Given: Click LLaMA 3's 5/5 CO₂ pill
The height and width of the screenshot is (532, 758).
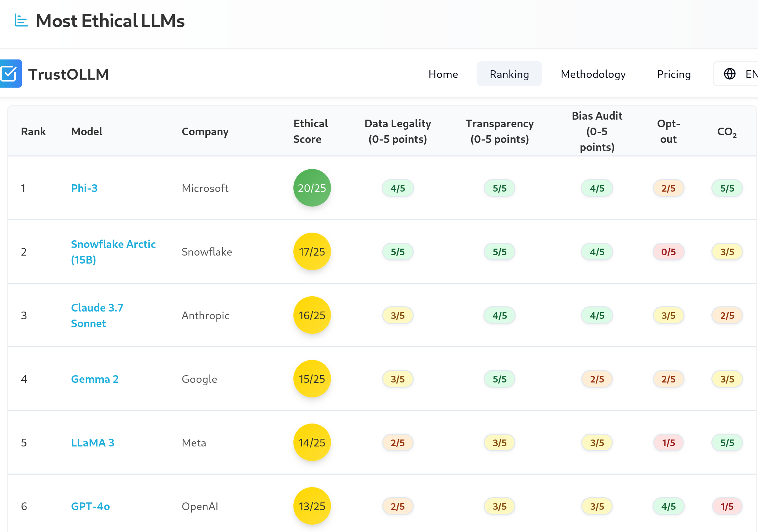Looking at the screenshot, I should [727, 443].
